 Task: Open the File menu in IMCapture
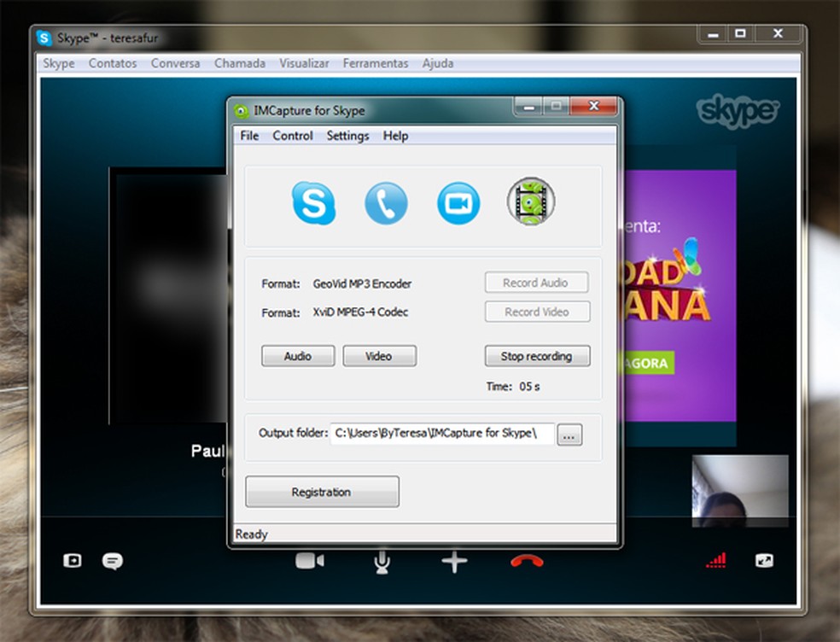pos(249,136)
